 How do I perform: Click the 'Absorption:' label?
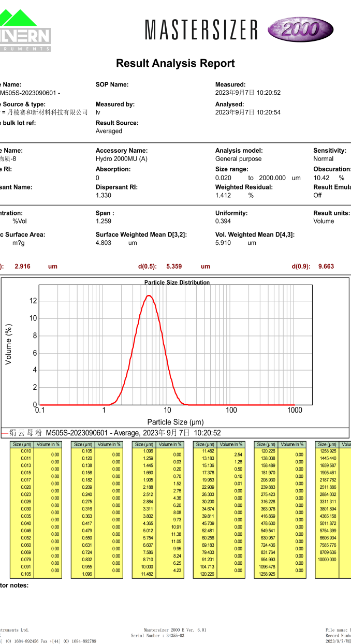113,169
